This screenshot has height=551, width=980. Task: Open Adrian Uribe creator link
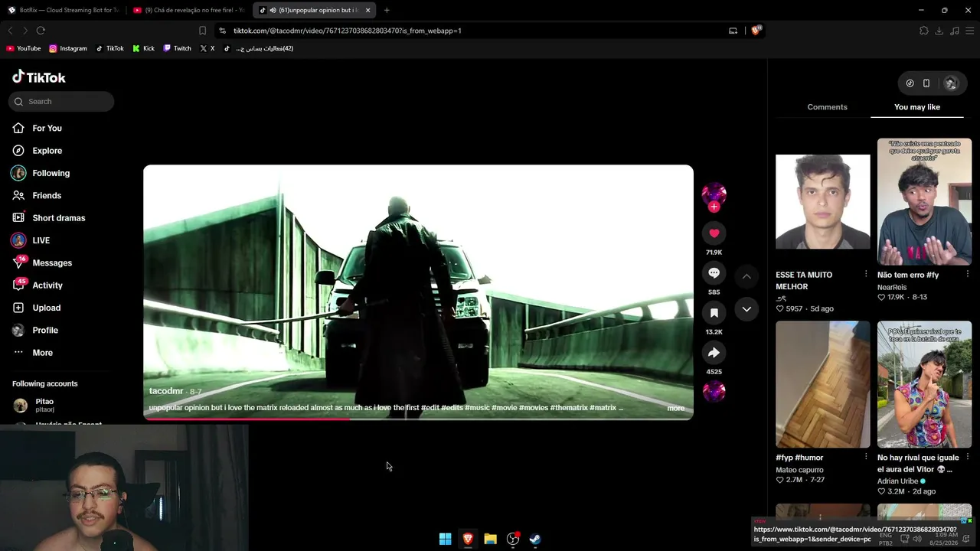coord(897,481)
